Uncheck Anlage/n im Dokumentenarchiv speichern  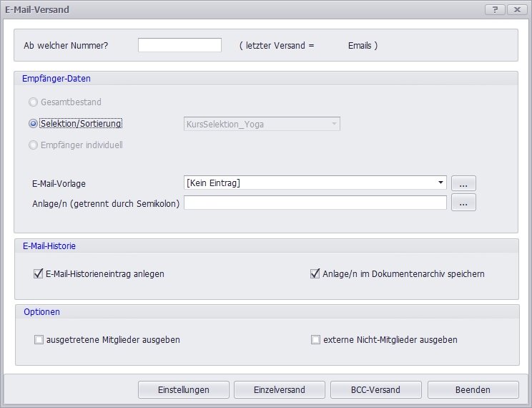pos(315,273)
